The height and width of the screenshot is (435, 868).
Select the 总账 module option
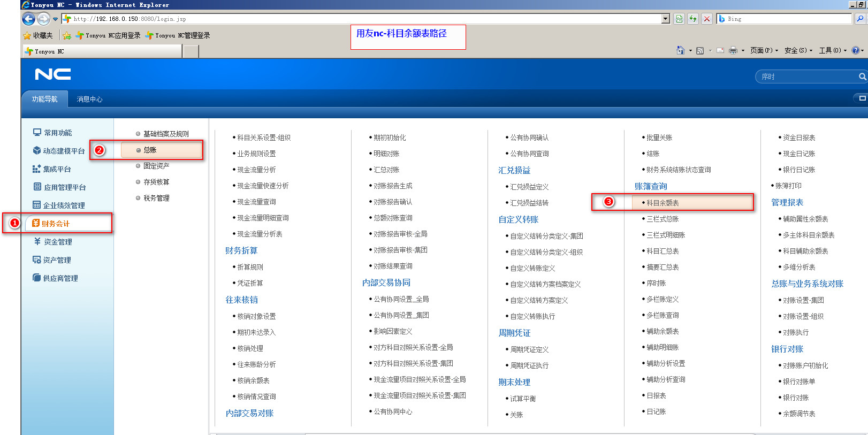click(150, 150)
